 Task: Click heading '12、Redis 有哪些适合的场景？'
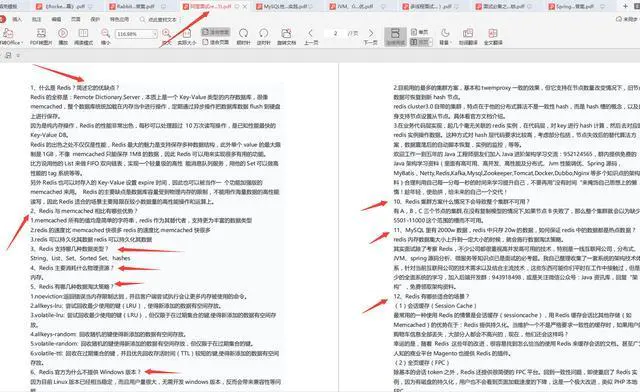pyautogui.click(x=431, y=296)
